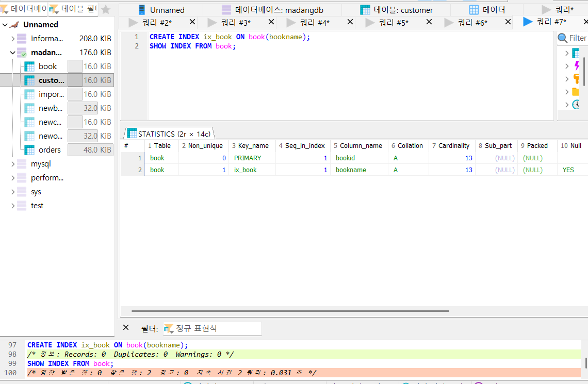Click the book table icon
This screenshot has width=588, height=384.
(x=29, y=66)
